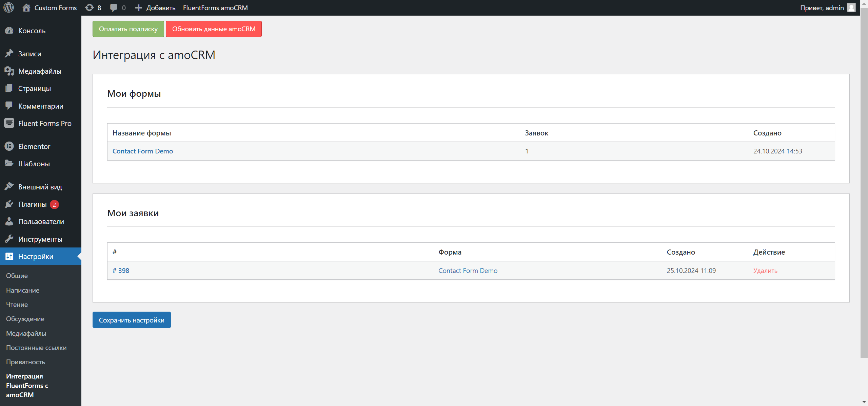Screen dimensions: 868x406
Task: Click FluentForms amoCRM in the admin bar
Action: pos(215,7)
